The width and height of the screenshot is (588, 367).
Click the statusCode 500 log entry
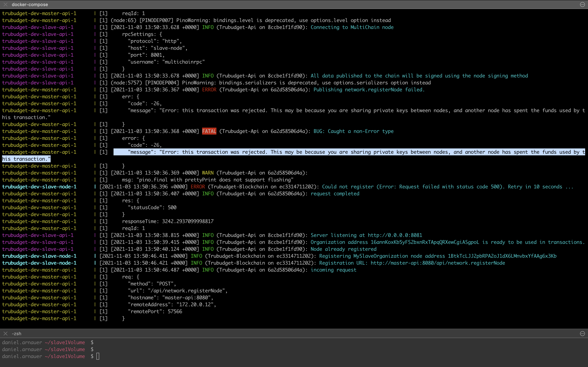(x=152, y=207)
